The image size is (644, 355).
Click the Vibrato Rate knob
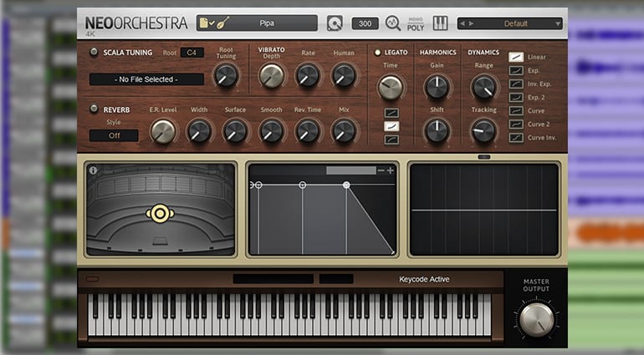(x=308, y=76)
